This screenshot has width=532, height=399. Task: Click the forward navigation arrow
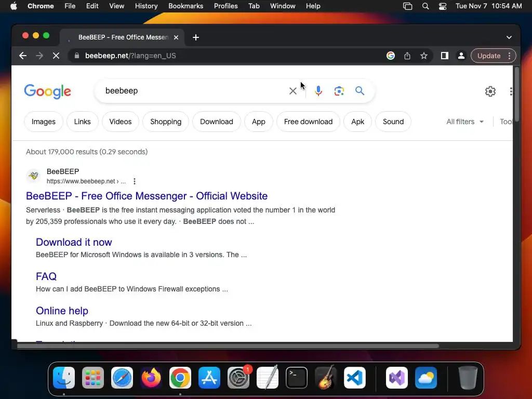click(39, 56)
